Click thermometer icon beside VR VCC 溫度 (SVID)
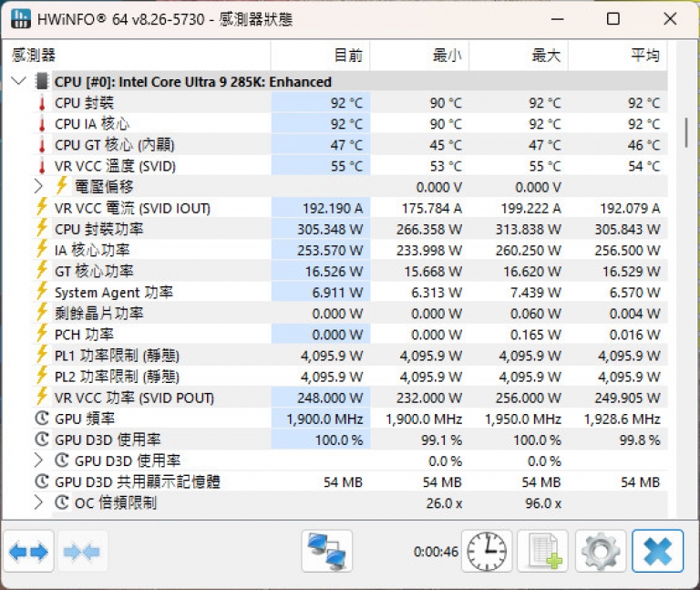700x590 pixels. (x=42, y=166)
